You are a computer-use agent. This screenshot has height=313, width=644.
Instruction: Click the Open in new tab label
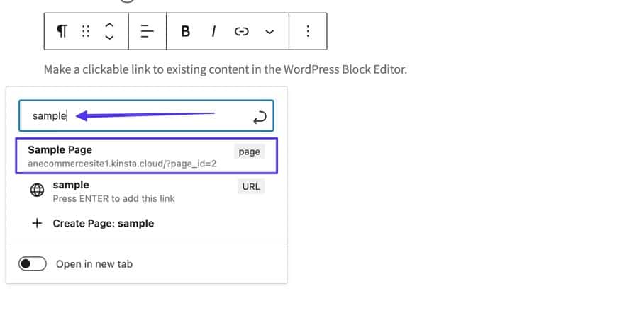tap(94, 264)
